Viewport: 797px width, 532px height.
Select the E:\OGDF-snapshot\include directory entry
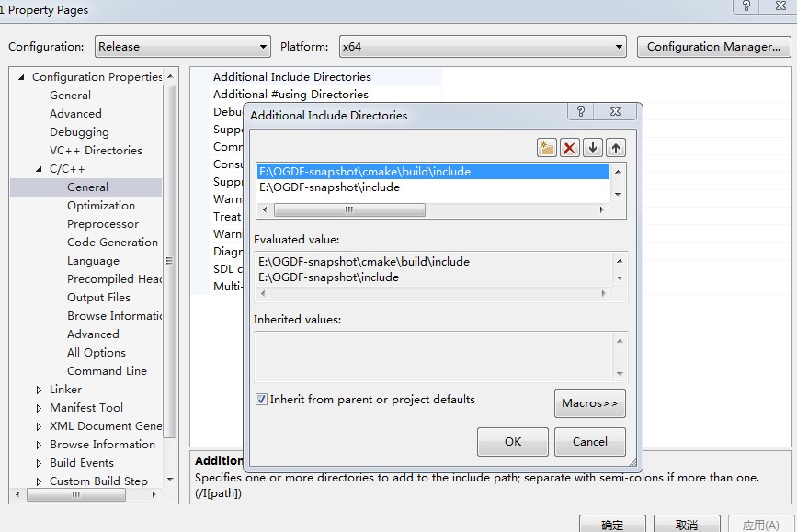433,187
